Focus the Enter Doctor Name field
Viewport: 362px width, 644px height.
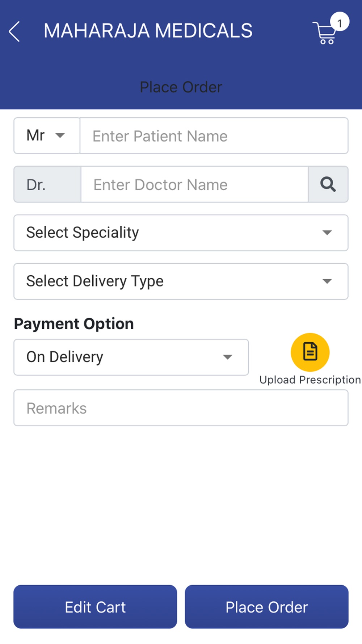coord(194,184)
